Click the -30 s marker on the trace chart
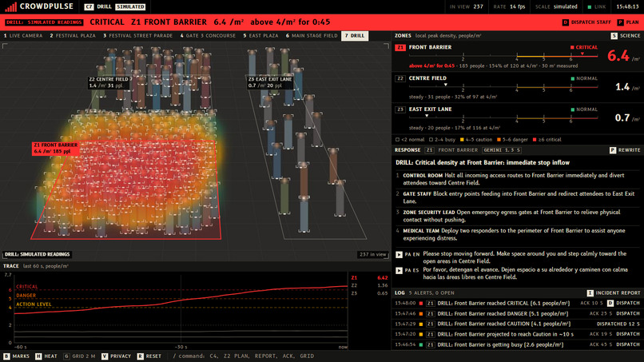The image size is (644, 362). click(181, 347)
